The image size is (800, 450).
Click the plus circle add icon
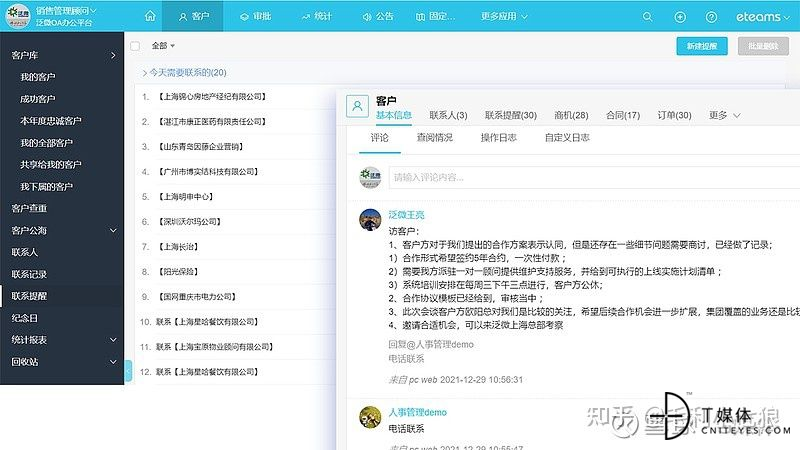coord(680,17)
